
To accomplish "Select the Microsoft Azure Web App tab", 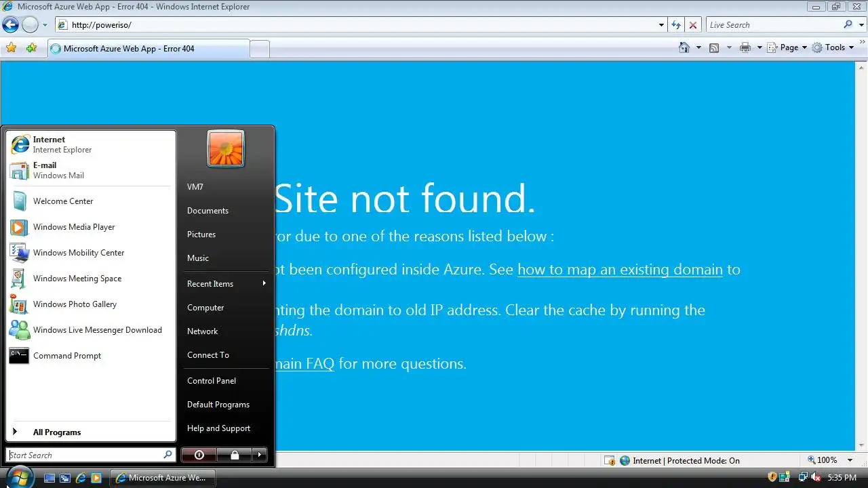I will click(x=149, y=49).
